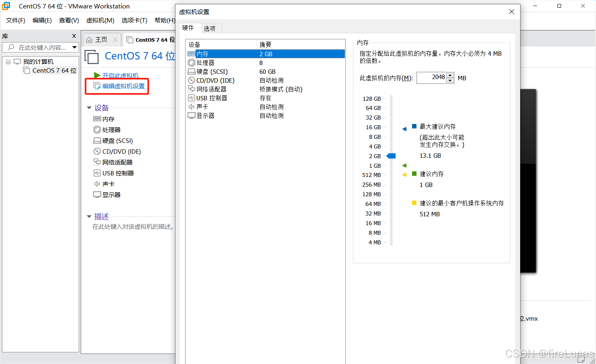Click the edit VM settings pencil icon

(97, 86)
